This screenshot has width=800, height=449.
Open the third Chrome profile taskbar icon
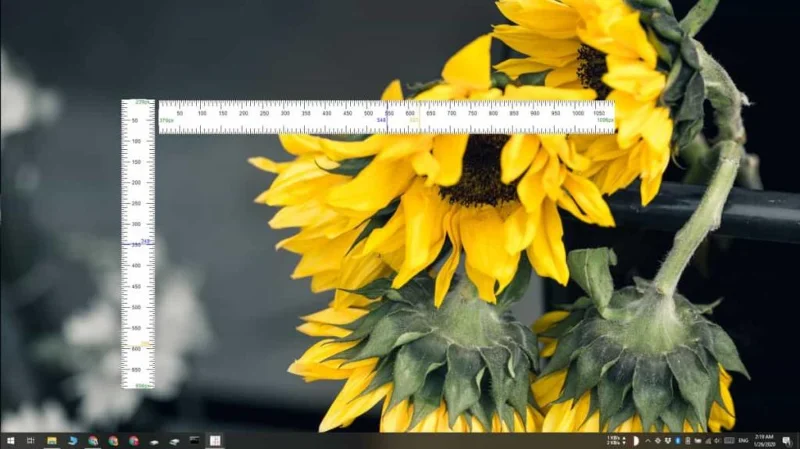click(x=134, y=441)
